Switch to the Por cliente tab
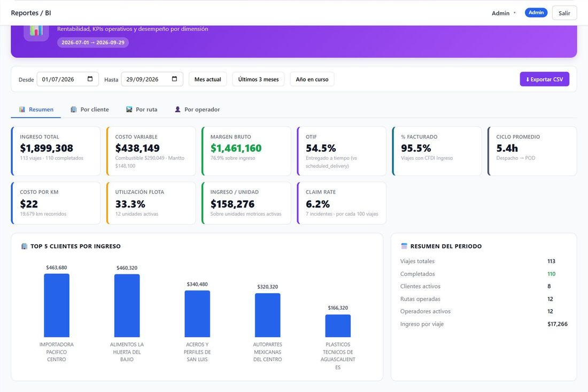This screenshot has height=392, width=588. [x=90, y=110]
